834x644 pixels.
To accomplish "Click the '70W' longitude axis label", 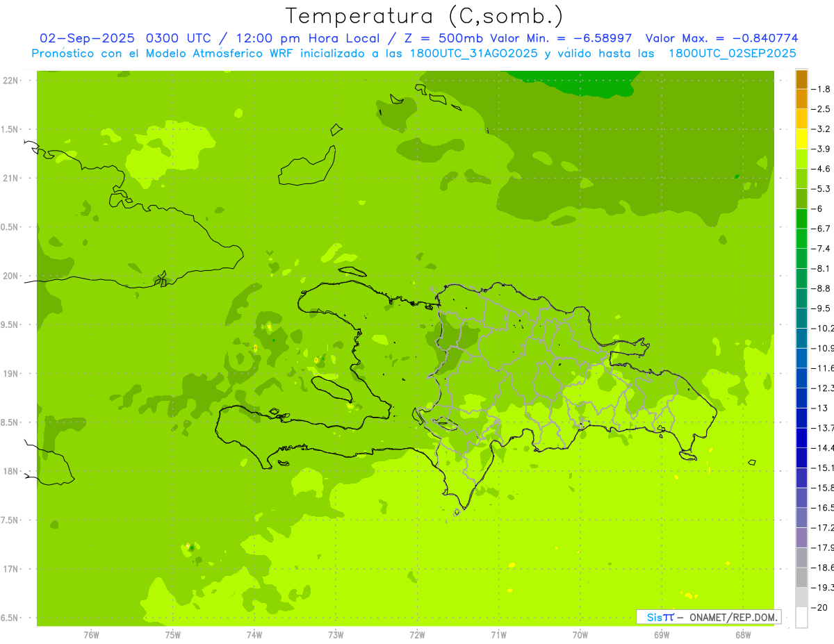I will click(x=580, y=634).
